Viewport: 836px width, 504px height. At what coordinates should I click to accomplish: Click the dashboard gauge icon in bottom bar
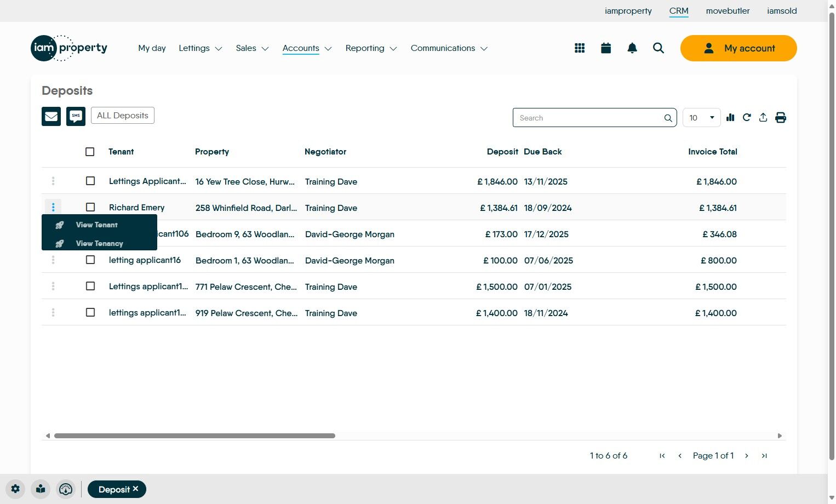click(x=66, y=489)
